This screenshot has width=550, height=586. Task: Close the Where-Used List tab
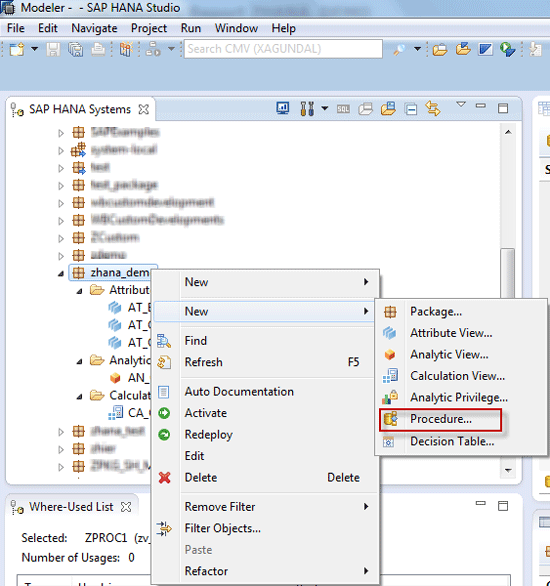click(126, 507)
